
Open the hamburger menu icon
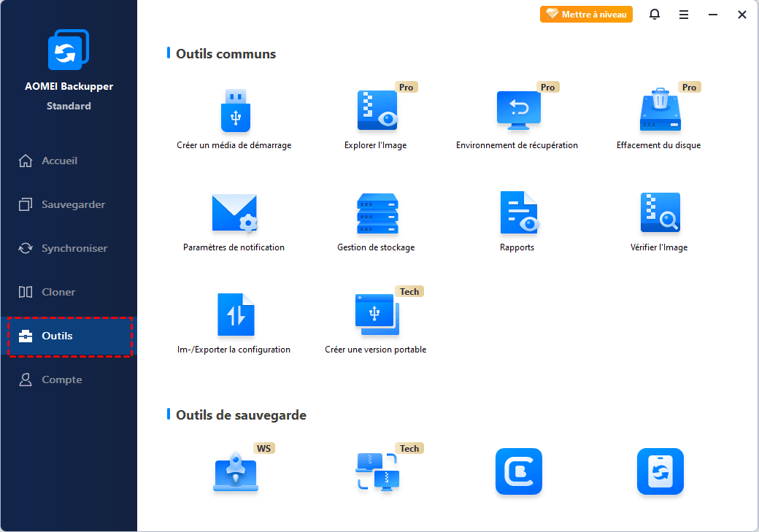tap(684, 15)
